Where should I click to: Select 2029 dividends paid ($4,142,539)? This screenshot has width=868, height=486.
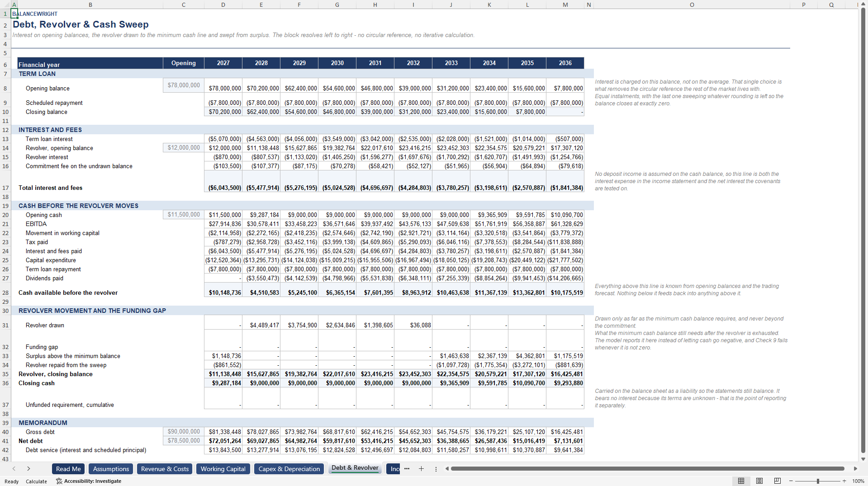point(299,278)
